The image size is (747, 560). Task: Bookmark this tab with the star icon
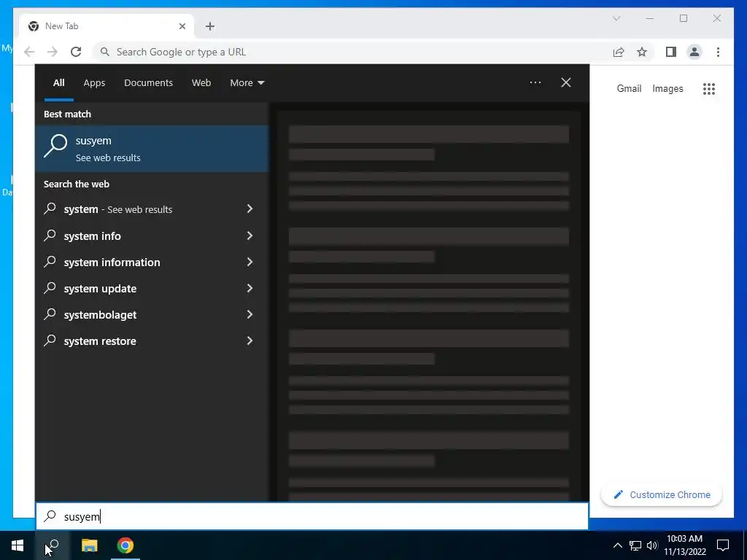[x=642, y=52]
